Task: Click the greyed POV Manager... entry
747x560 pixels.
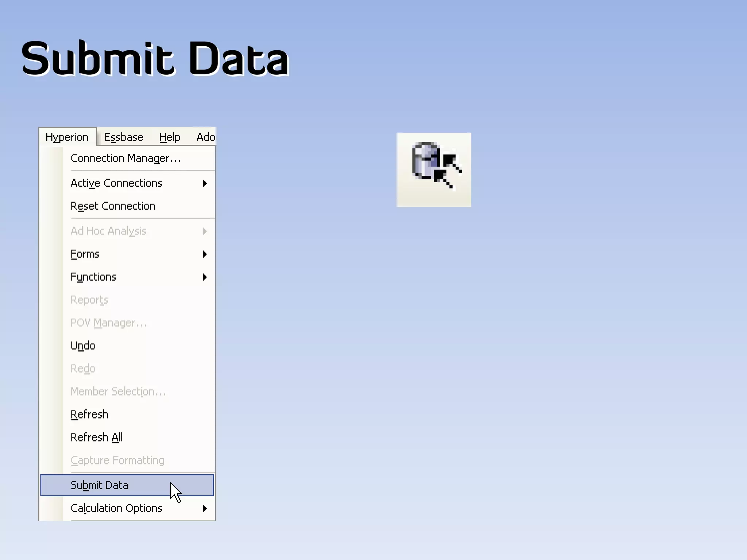Action: [109, 323]
